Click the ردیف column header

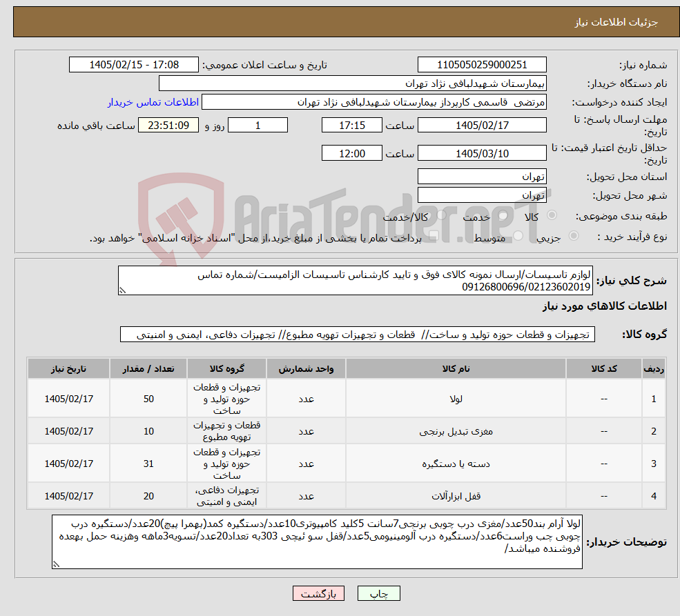pos(653,368)
